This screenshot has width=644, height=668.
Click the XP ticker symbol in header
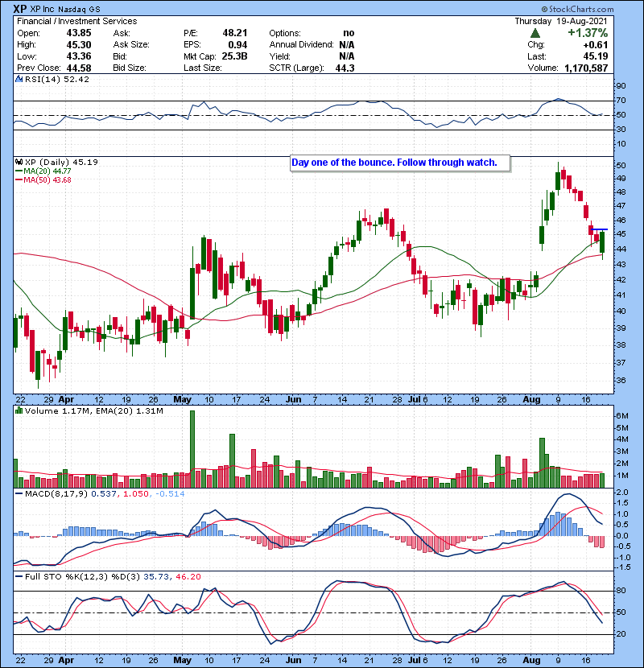click(20, 9)
